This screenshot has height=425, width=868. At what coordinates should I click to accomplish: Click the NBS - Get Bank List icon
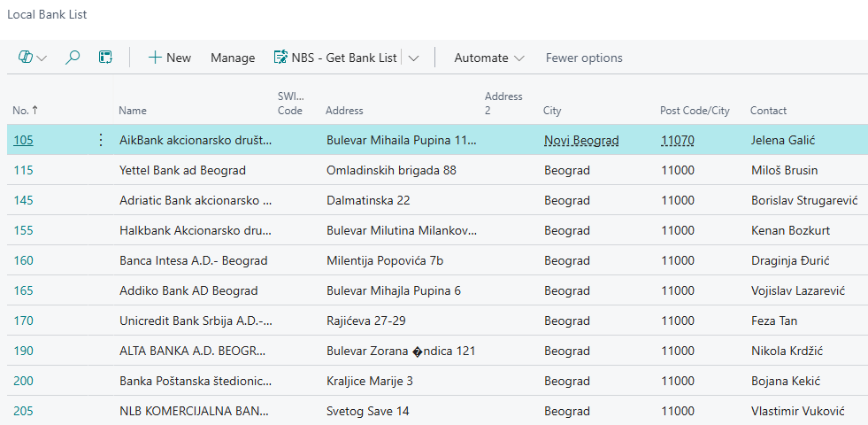[x=281, y=58]
